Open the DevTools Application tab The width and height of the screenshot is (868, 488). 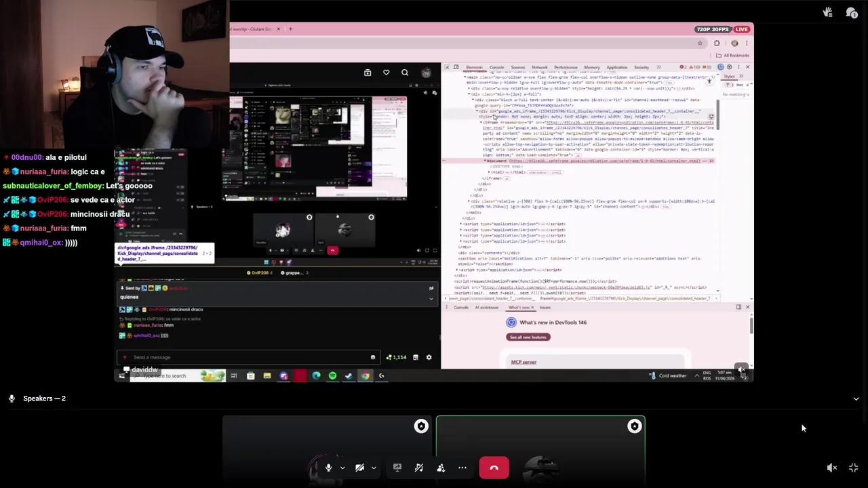(x=616, y=67)
